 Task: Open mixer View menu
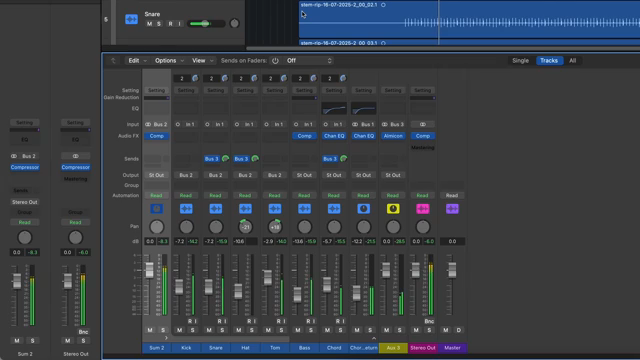pos(202,60)
